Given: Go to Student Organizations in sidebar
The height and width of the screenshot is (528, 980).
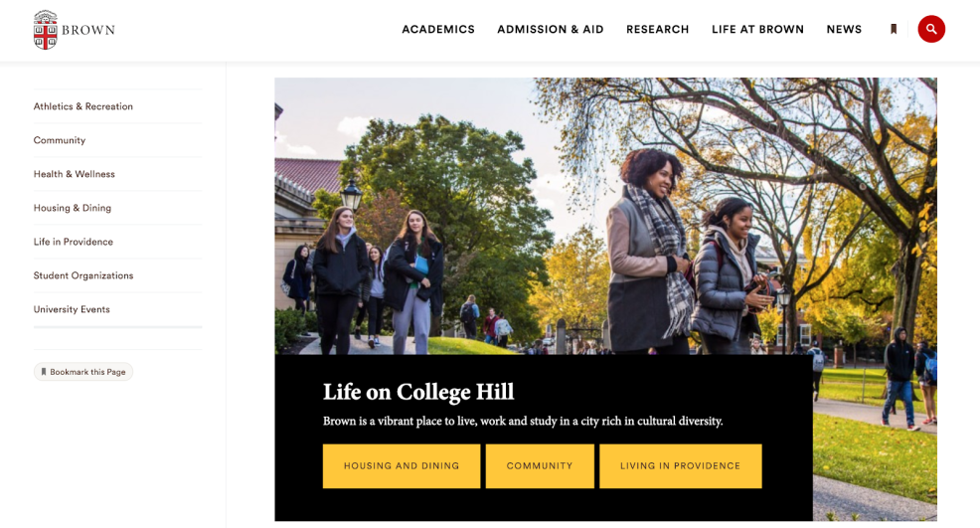Looking at the screenshot, I should click(x=83, y=275).
